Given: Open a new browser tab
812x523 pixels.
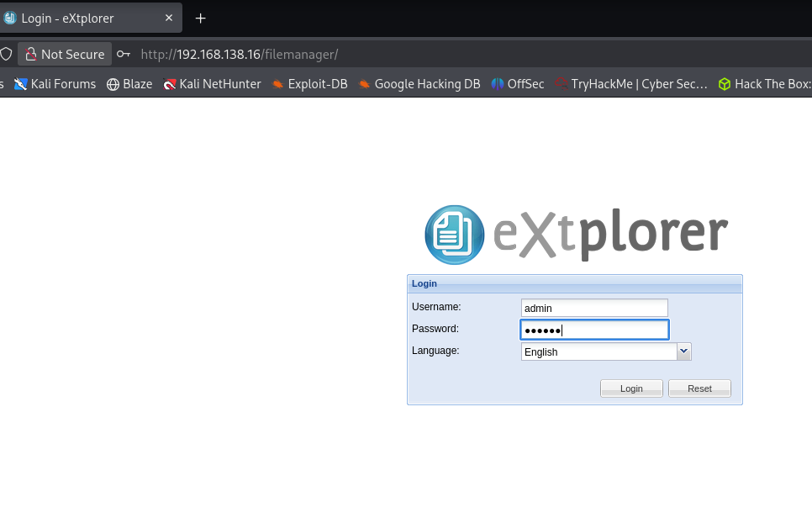Looking at the screenshot, I should click(200, 18).
